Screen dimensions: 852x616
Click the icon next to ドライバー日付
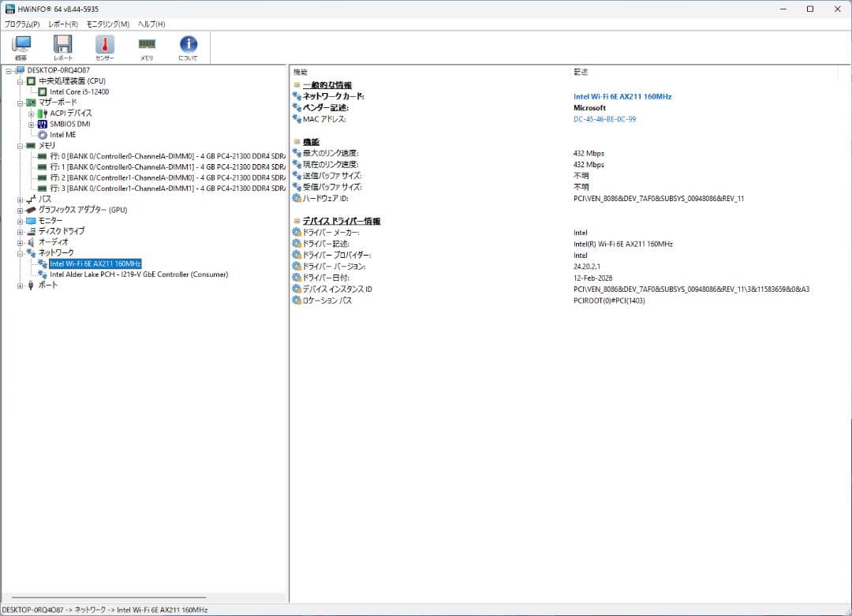(297, 278)
